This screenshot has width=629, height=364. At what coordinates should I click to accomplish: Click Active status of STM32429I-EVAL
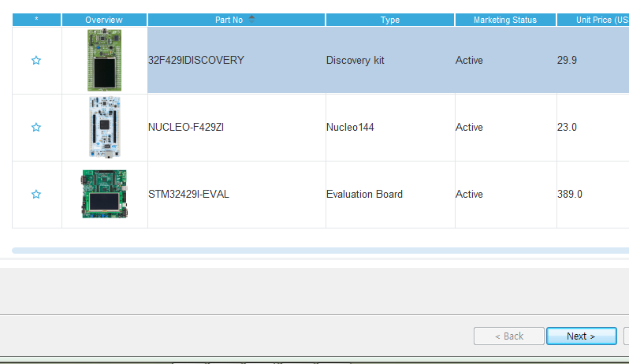[x=469, y=194]
